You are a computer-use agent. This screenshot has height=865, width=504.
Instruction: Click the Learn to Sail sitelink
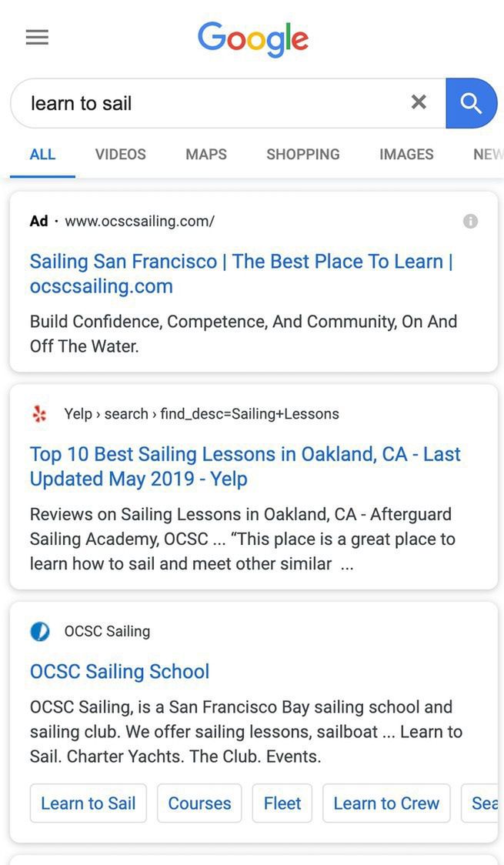click(x=88, y=803)
